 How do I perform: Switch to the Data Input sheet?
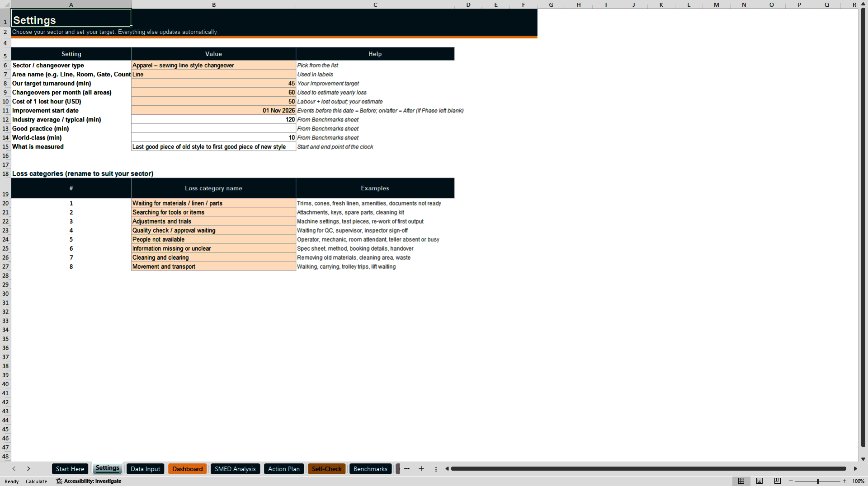(x=145, y=469)
